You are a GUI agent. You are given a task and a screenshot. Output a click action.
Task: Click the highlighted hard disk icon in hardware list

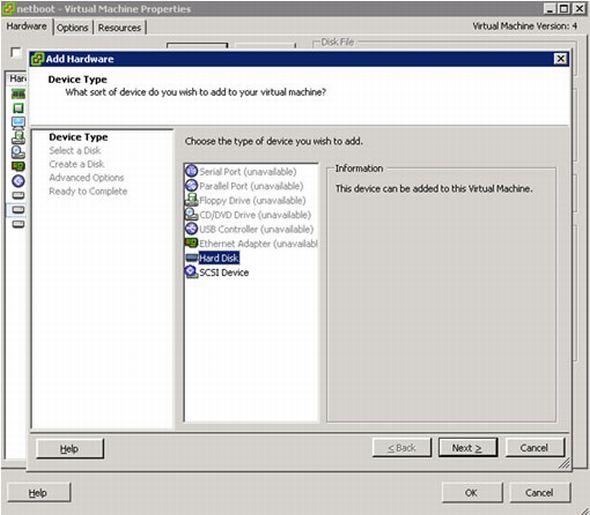tap(18, 210)
